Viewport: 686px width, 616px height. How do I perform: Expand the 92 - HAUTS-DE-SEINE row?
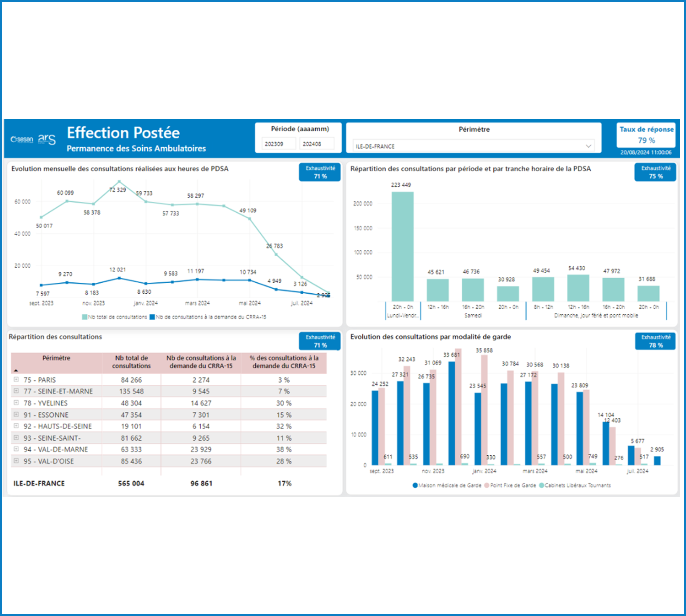coord(16,425)
